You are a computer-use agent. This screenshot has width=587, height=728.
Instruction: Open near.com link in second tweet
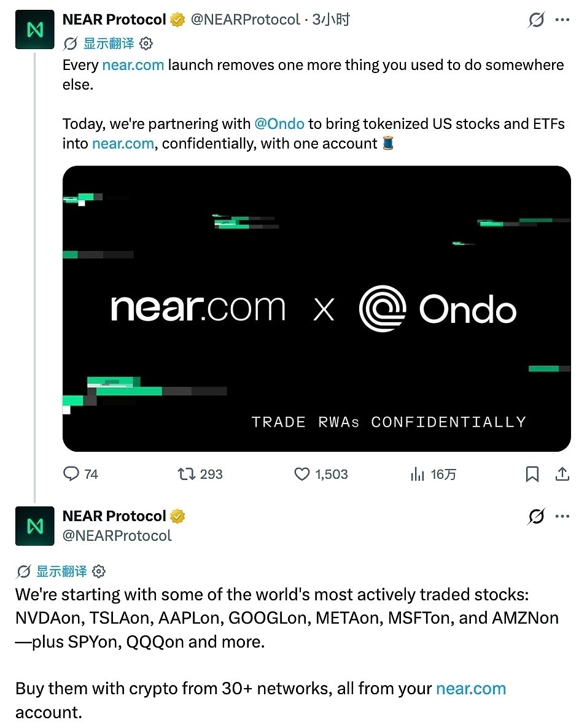(471, 688)
